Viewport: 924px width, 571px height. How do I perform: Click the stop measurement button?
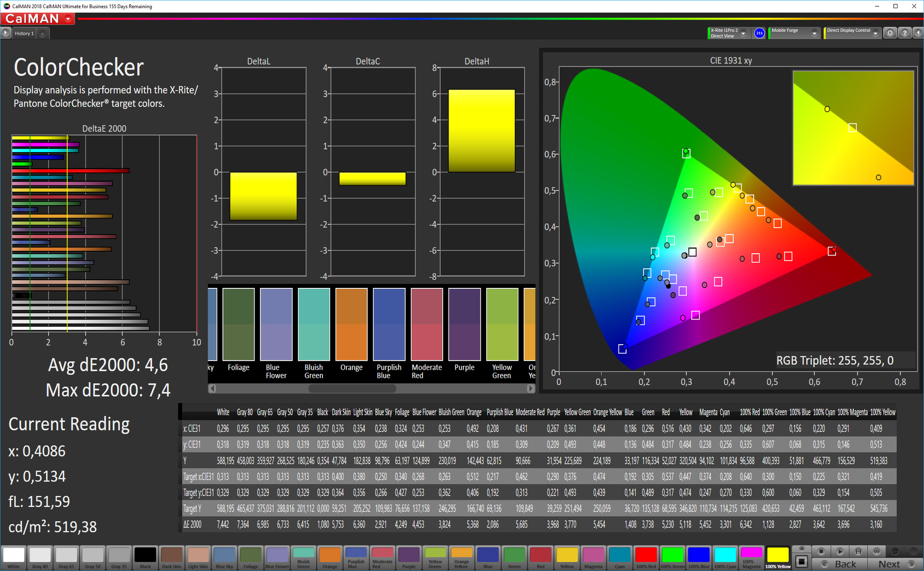(x=821, y=551)
